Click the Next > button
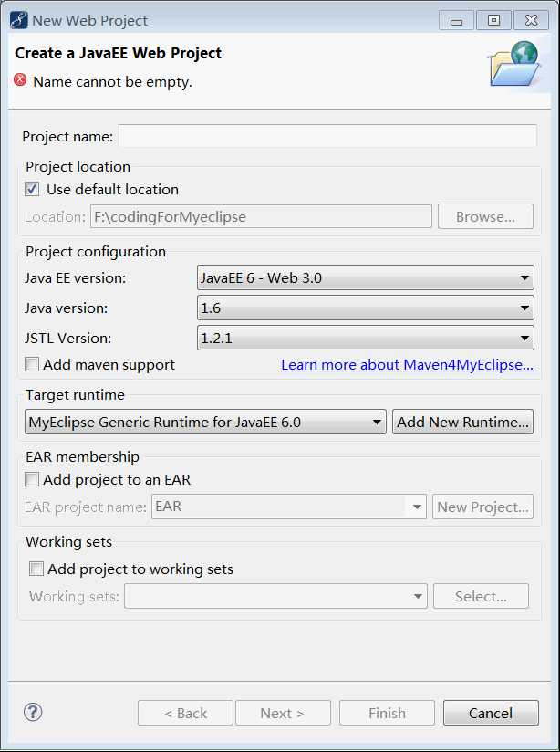Viewport: 560px width, 752px height. [283, 713]
